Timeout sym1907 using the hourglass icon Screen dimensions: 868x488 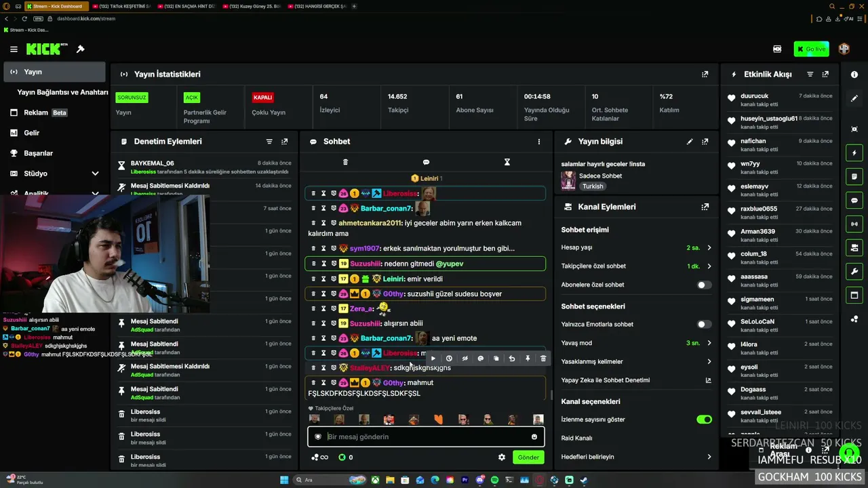323,249
